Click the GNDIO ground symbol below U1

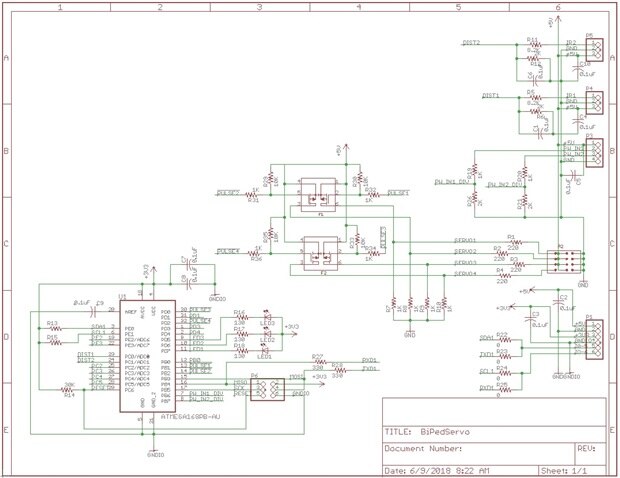155,452
